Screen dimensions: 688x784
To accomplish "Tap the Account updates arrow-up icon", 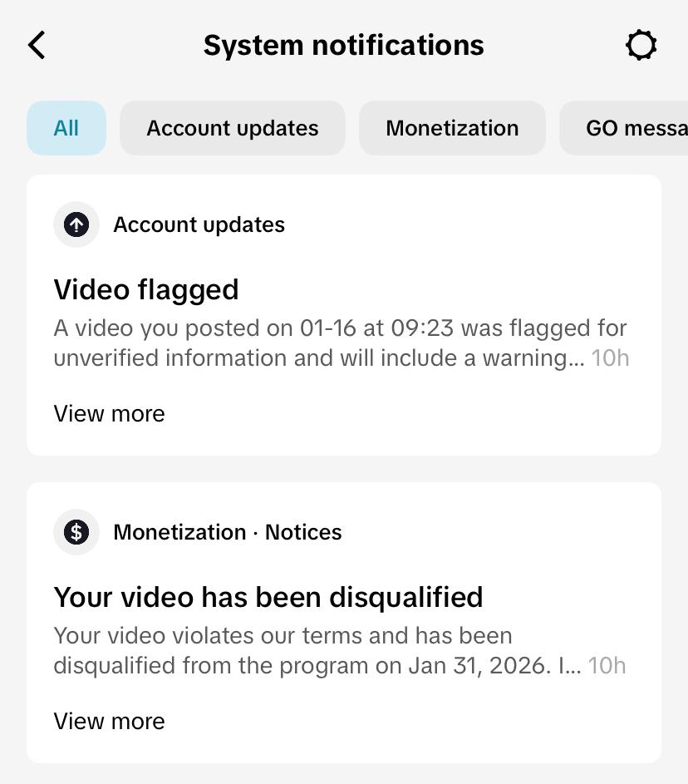I will (x=76, y=224).
